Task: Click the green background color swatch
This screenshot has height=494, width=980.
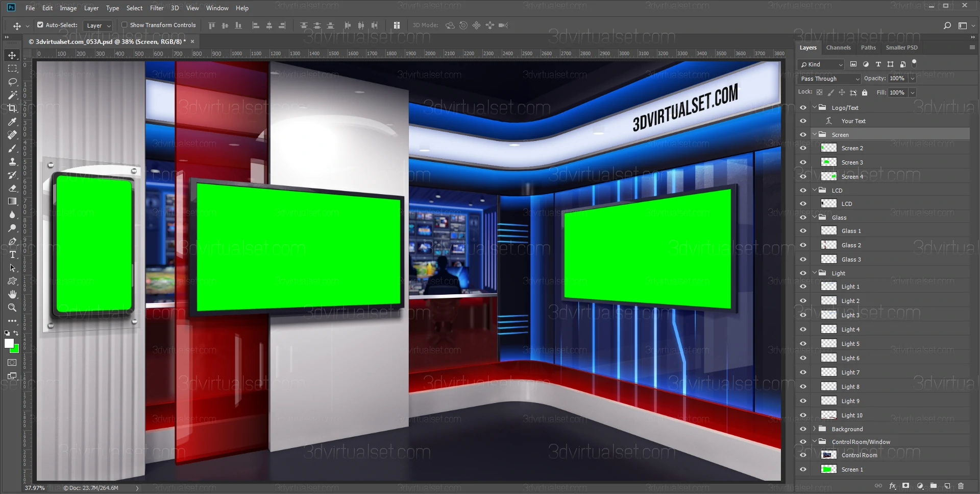Action: [16, 349]
